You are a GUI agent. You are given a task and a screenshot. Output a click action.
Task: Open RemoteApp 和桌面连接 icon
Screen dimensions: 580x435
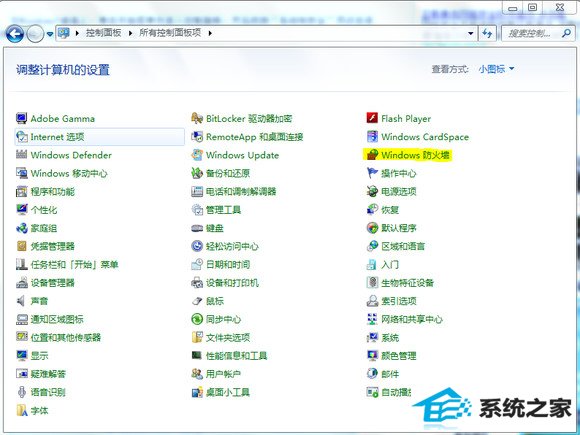[x=197, y=137]
